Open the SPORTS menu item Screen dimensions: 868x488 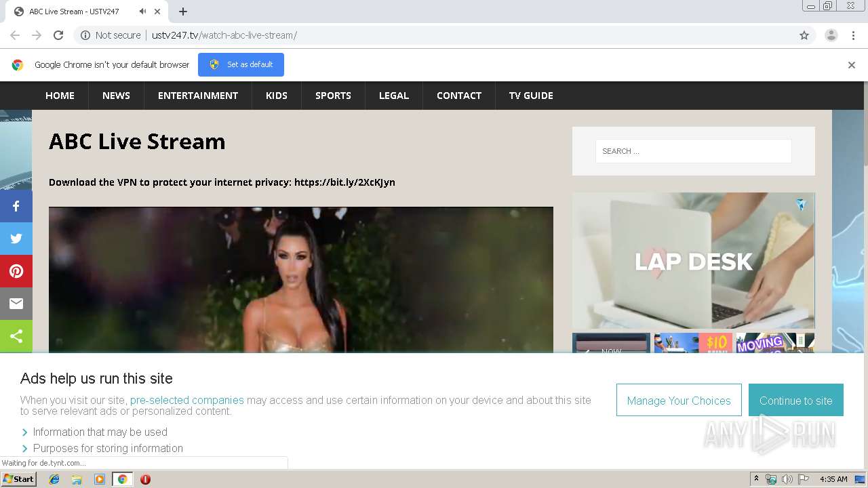click(333, 96)
